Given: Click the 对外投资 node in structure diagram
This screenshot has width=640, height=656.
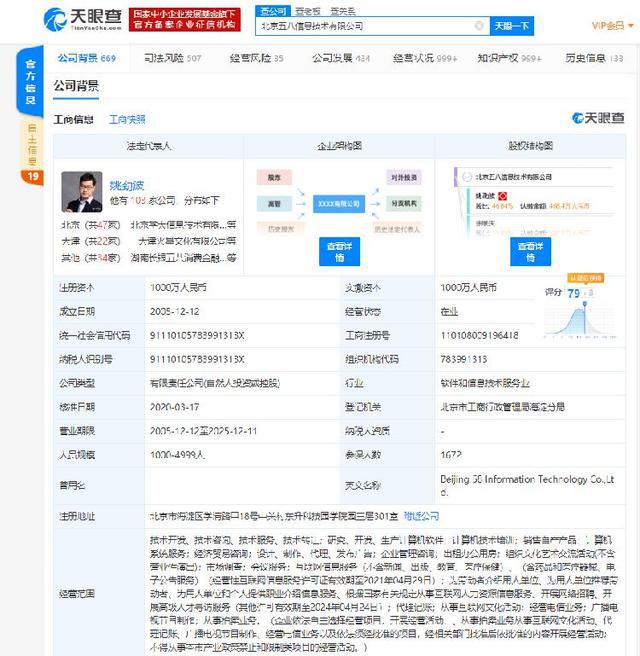Looking at the screenshot, I should click(x=404, y=178).
